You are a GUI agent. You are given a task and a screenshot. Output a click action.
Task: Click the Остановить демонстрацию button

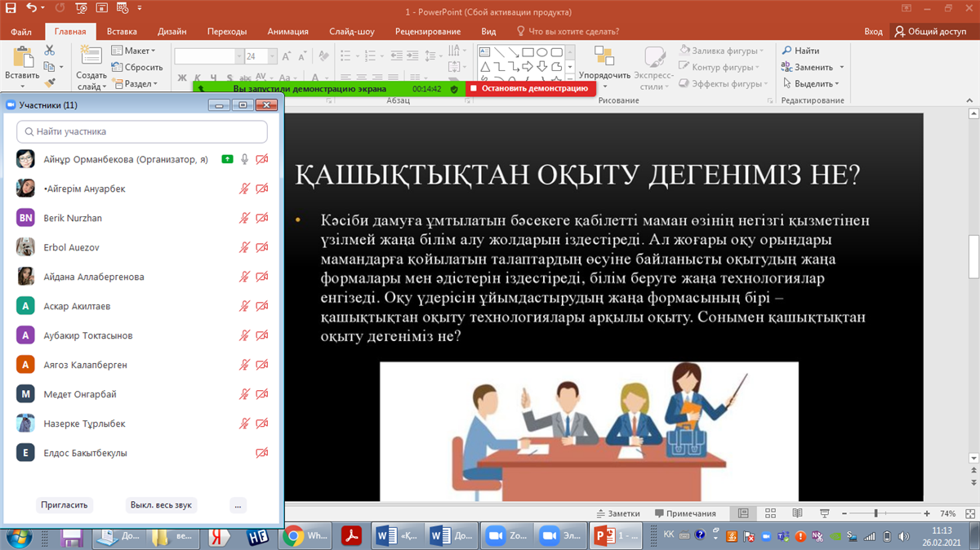530,88
